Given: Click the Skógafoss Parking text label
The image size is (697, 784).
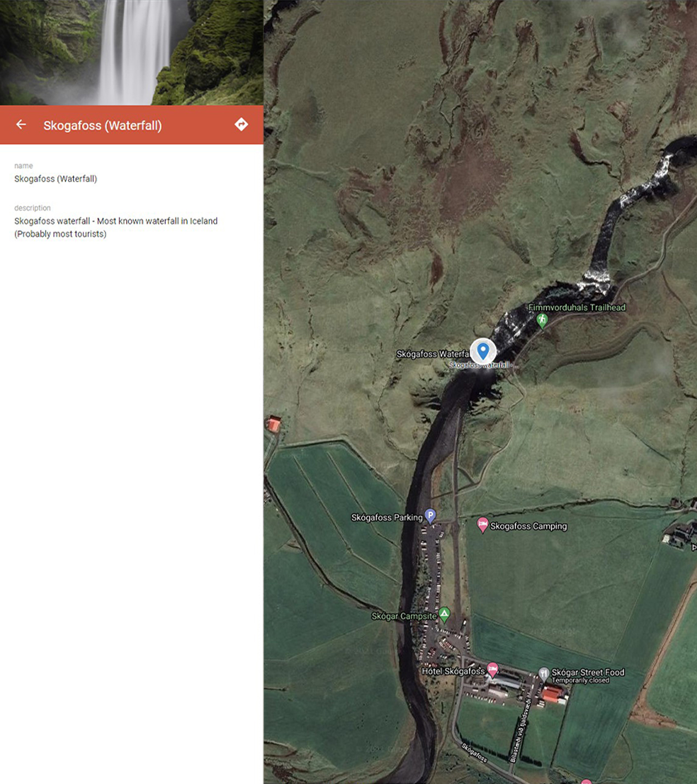Looking at the screenshot, I should [x=388, y=517].
